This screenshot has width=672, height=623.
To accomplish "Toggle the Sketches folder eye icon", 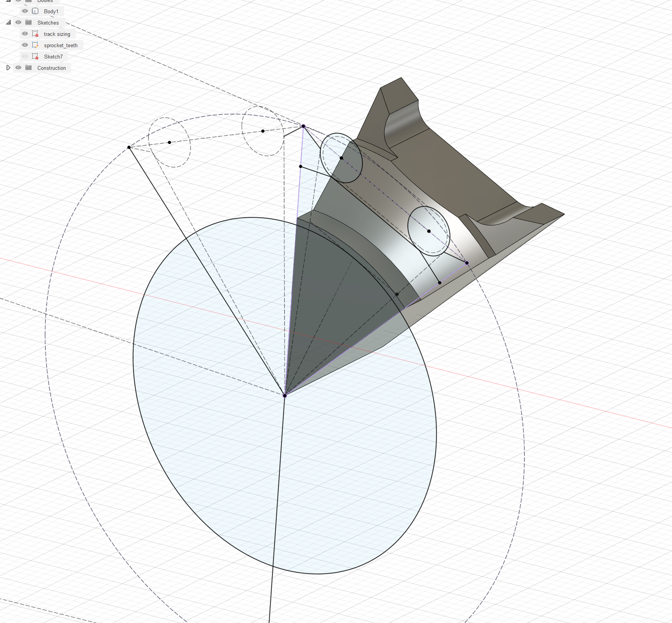I will click(19, 23).
